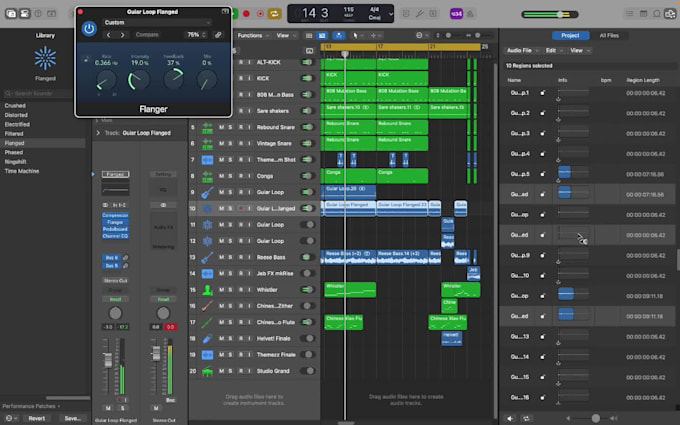
Task: Solo the Vintage Snare track
Action: coord(230,143)
